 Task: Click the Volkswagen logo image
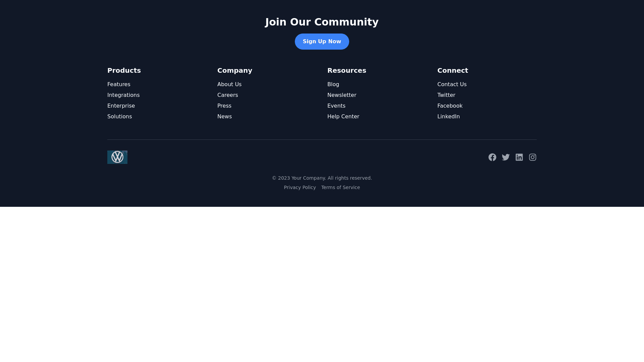117,157
